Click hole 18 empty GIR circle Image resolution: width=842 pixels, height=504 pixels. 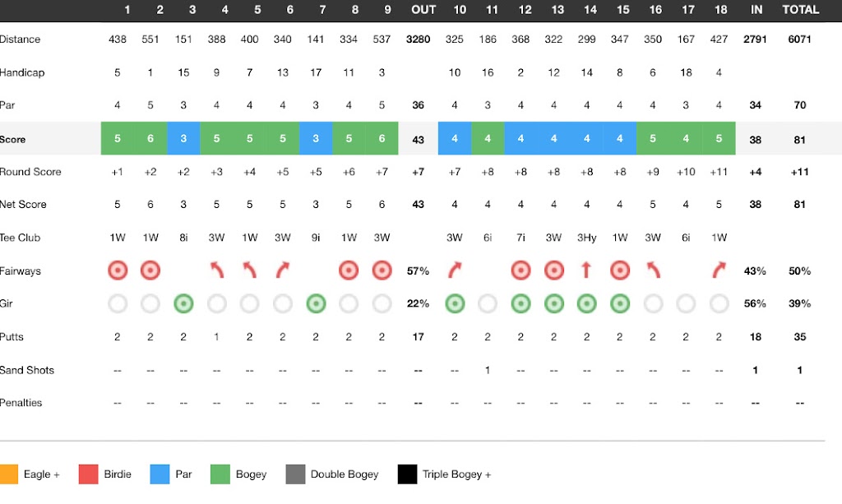pyautogui.click(x=719, y=303)
